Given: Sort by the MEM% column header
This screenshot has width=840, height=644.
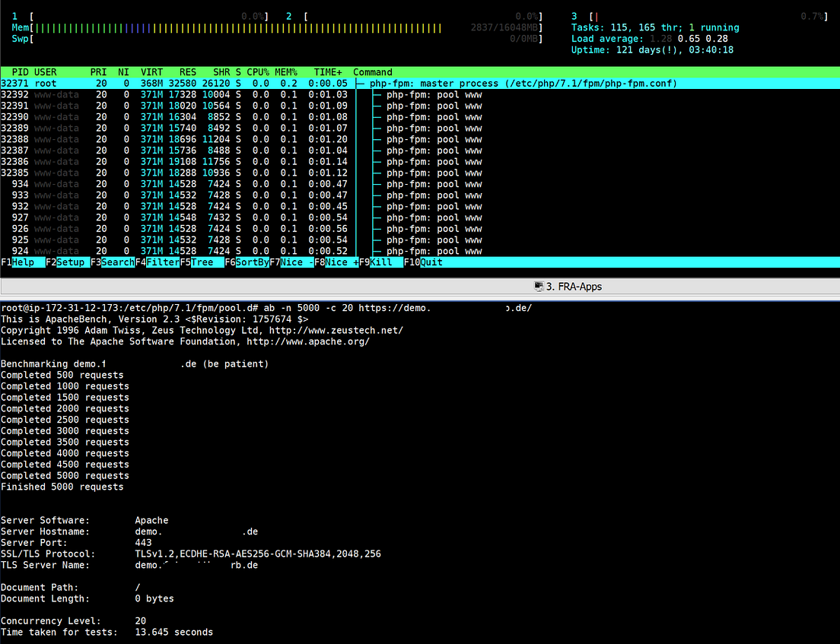Looking at the screenshot, I should [x=286, y=72].
